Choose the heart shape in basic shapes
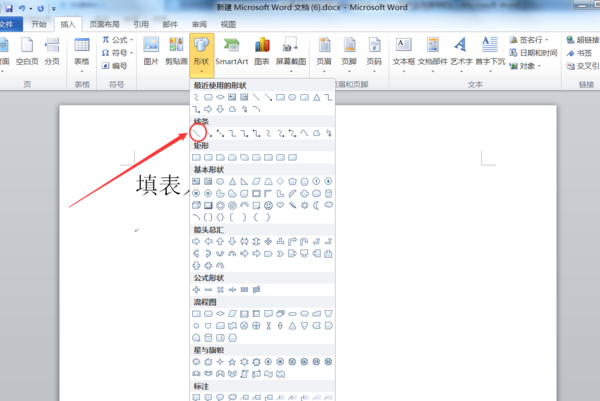 280,205
